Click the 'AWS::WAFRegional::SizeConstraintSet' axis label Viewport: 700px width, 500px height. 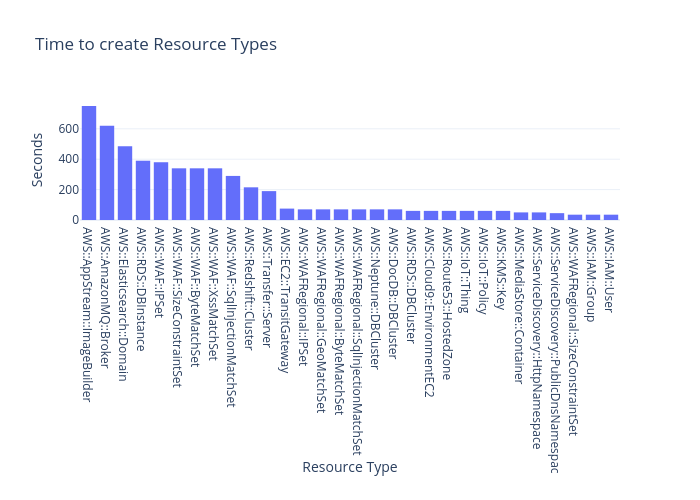574,332
